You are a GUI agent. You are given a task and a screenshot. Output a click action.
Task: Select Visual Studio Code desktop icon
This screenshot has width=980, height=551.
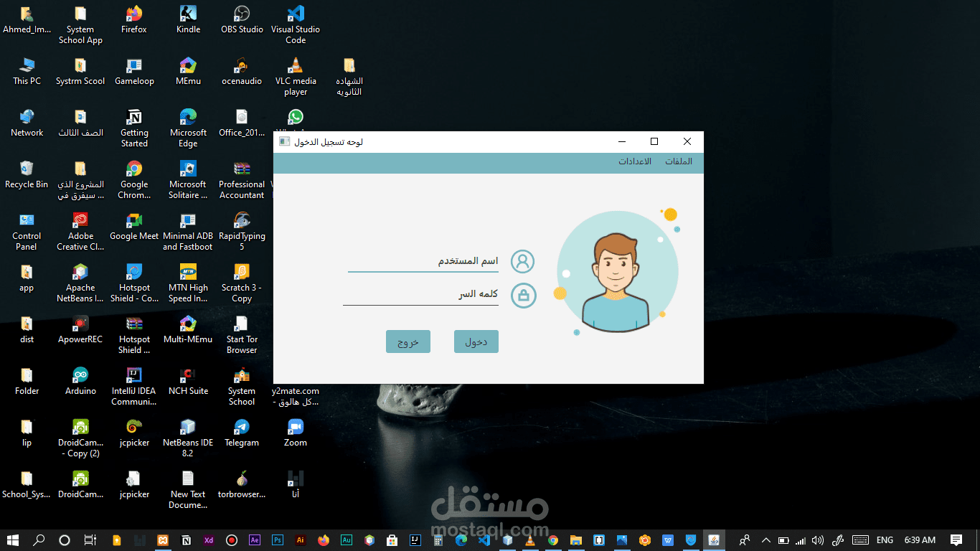tap(296, 24)
